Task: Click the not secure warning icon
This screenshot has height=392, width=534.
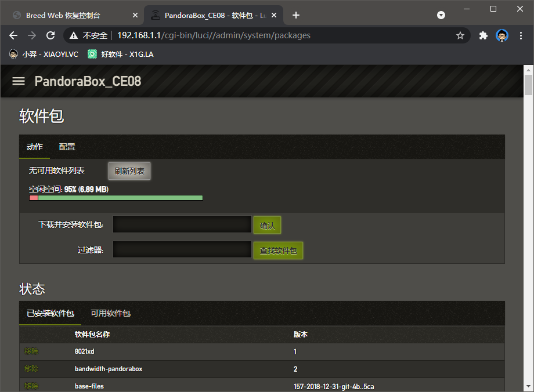Action: [74, 35]
